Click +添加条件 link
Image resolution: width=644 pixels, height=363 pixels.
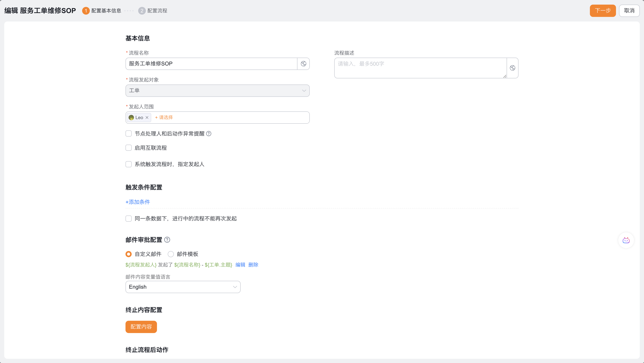pyautogui.click(x=138, y=202)
